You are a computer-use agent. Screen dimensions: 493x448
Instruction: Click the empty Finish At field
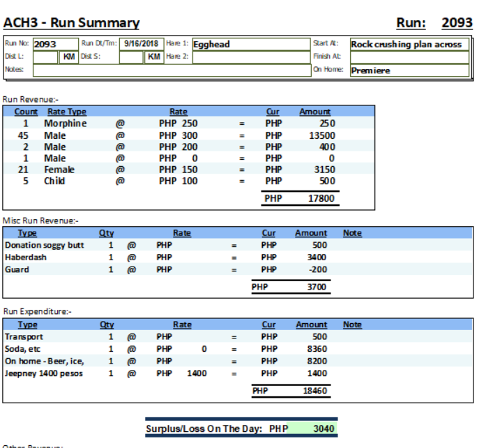(409, 57)
